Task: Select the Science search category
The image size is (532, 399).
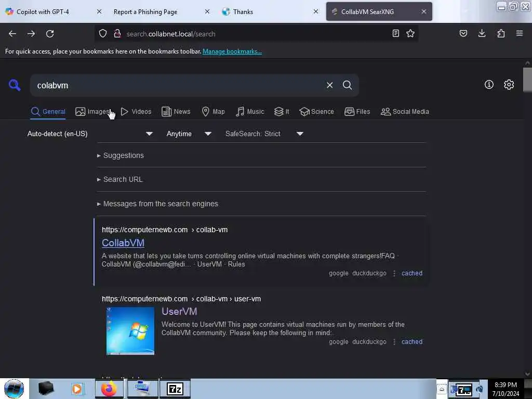Action: point(316,112)
